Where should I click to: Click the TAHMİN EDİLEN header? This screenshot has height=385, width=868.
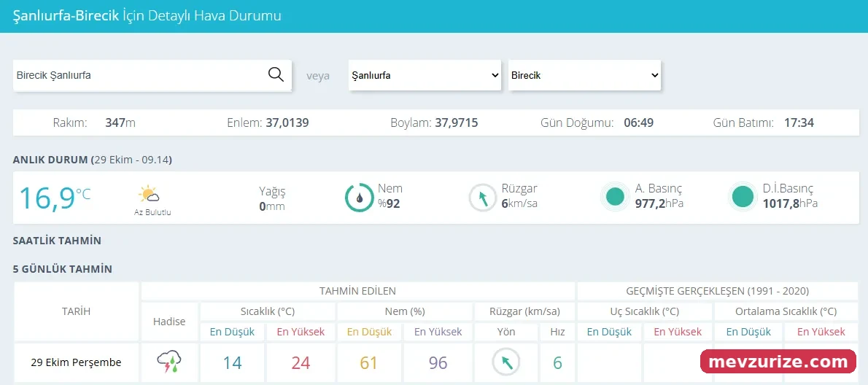(357, 291)
